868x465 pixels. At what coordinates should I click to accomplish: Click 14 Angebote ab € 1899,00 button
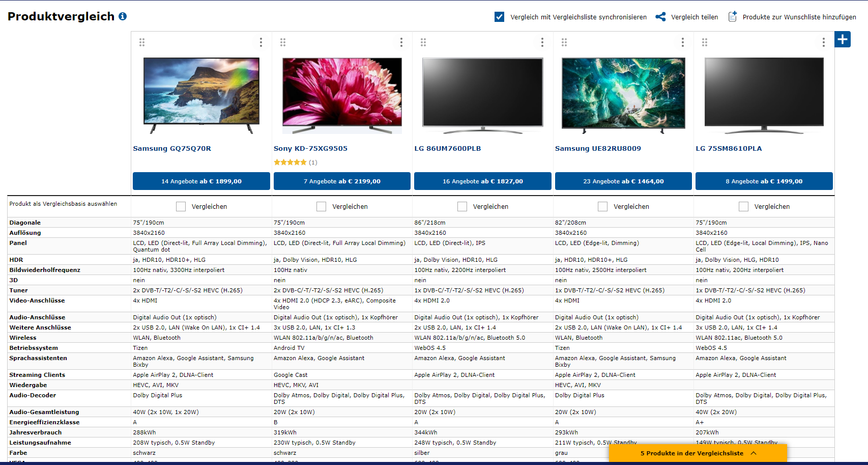coord(201,181)
